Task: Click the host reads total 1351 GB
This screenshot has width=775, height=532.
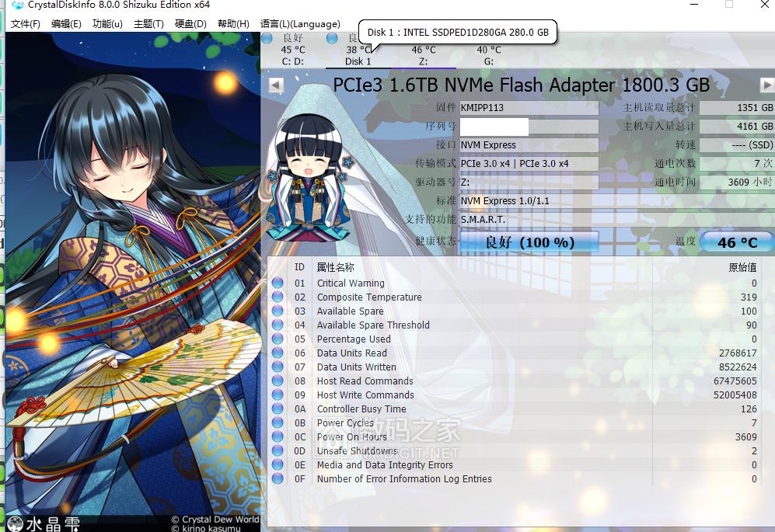Action: point(737,108)
